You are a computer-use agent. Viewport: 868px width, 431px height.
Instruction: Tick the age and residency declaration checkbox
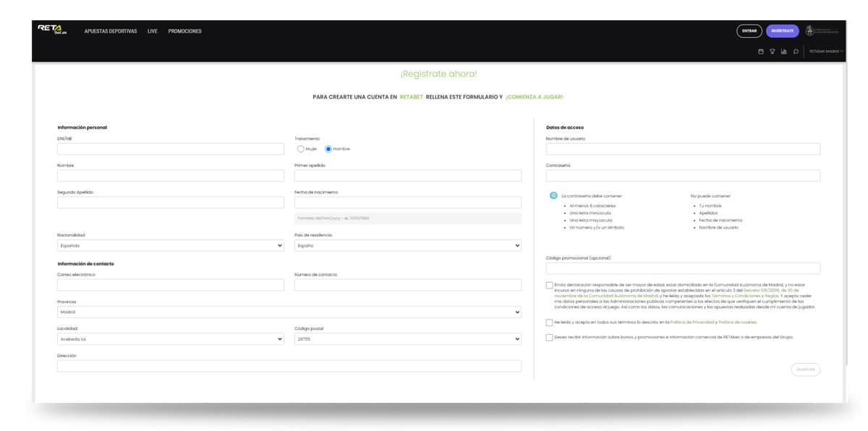(x=550, y=285)
